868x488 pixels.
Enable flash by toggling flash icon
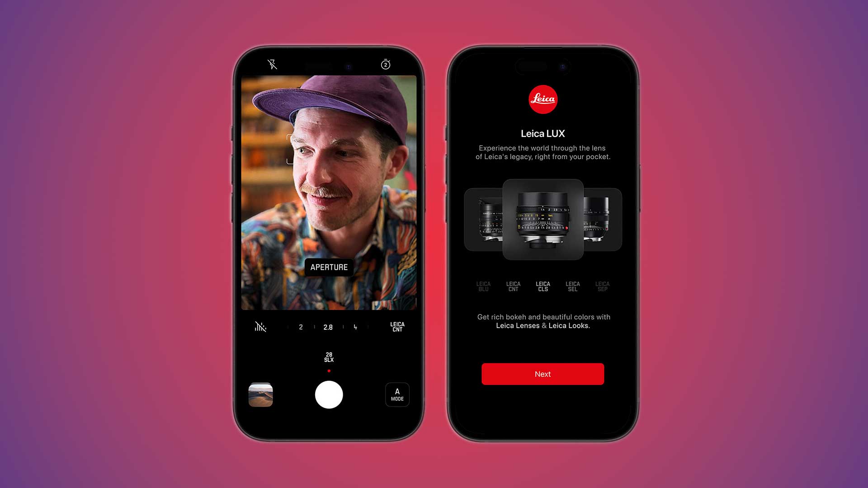(273, 64)
